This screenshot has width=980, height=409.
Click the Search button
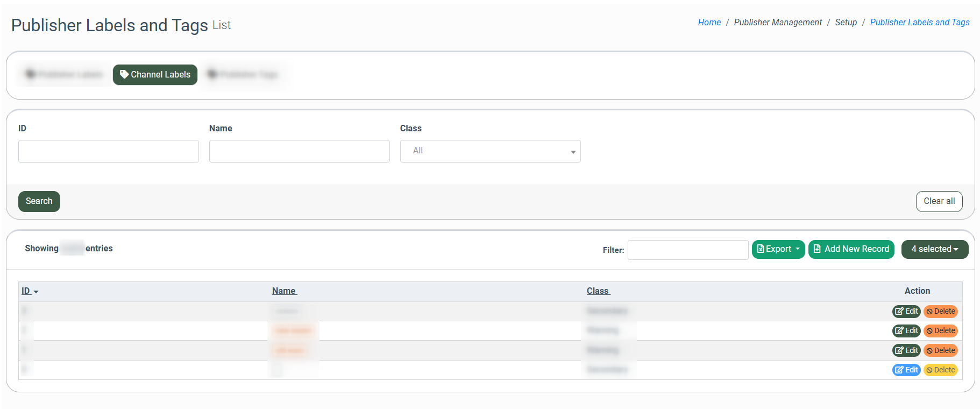tap(39, 201)
